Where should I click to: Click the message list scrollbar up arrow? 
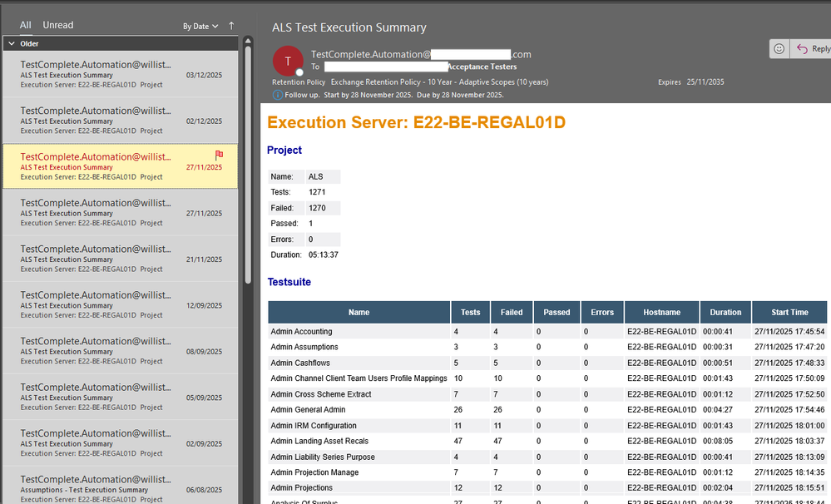click(x=247, y=39)
